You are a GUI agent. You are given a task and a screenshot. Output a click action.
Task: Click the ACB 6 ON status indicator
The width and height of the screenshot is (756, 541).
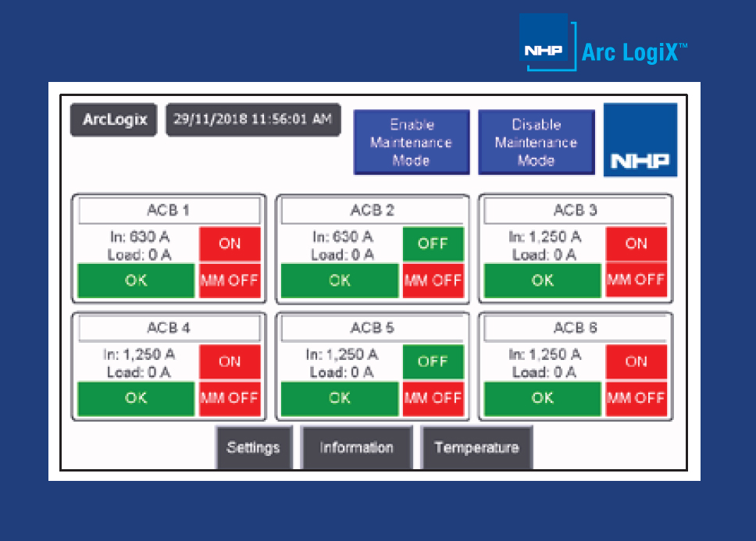coord(636,361)
